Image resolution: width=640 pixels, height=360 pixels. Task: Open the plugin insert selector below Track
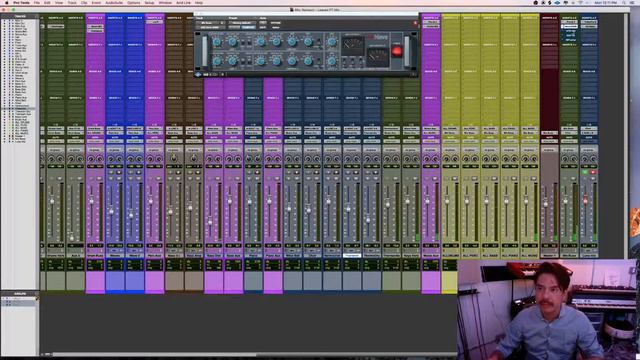coord(210,27)
